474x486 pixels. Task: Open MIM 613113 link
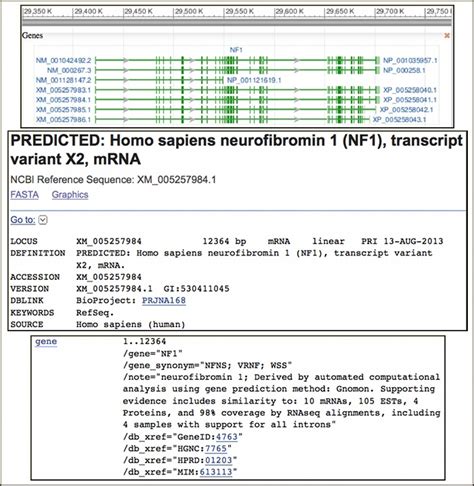(216, 472)
